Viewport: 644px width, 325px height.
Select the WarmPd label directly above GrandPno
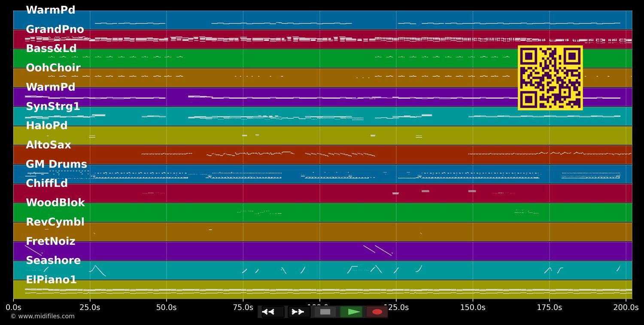pyautogui.click(x=51, y=10)
